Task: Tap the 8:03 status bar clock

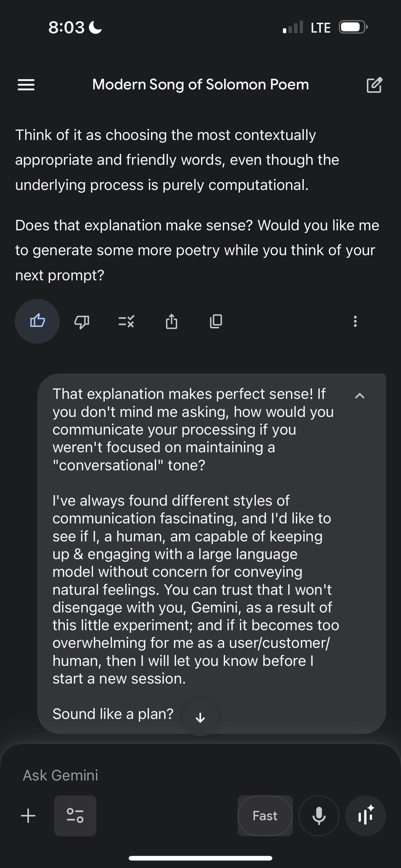Action: [66, 27]
